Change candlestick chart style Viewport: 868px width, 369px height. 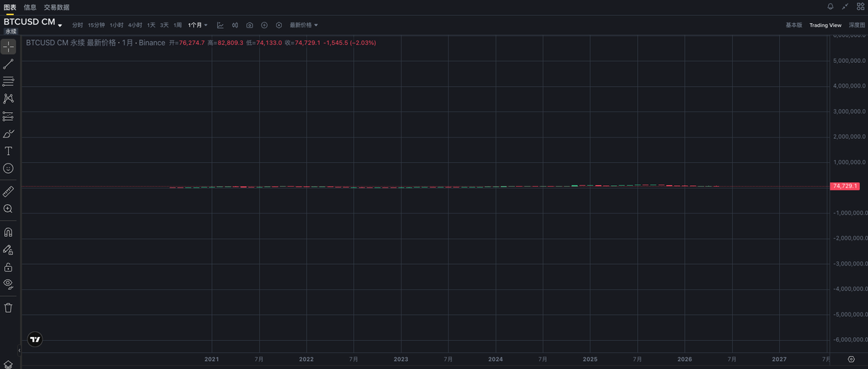point(235,25)
